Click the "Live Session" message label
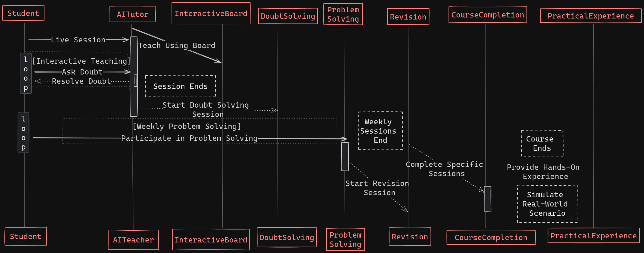 [x=78, y=40]
